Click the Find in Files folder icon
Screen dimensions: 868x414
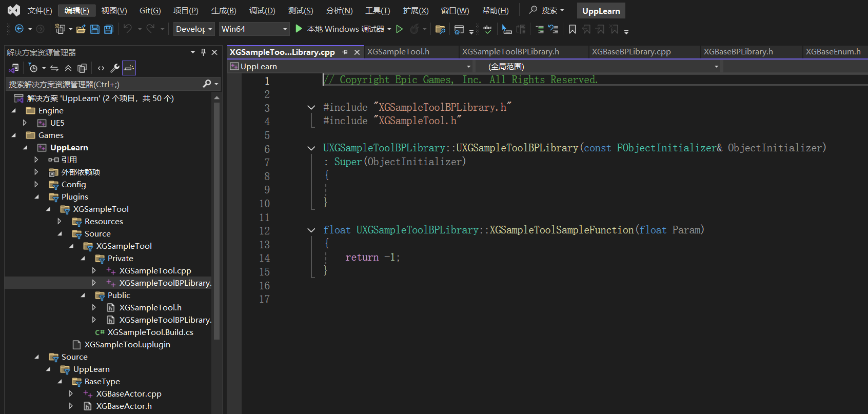tap(440, 29)
